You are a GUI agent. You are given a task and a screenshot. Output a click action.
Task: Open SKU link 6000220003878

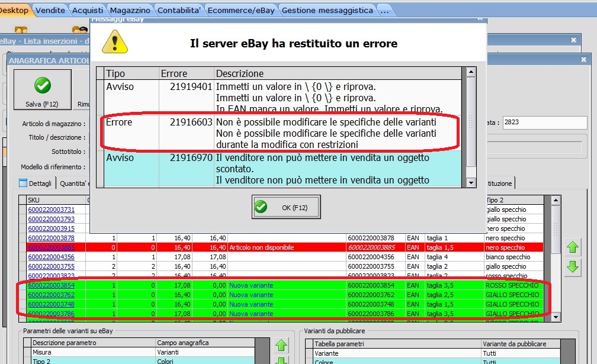52,238
